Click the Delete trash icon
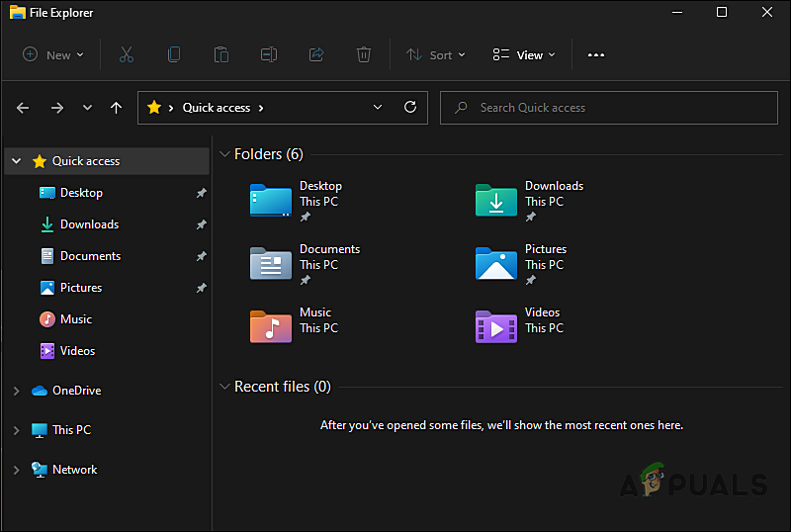This screenshot has width=791, height=532. coord(364,54)
